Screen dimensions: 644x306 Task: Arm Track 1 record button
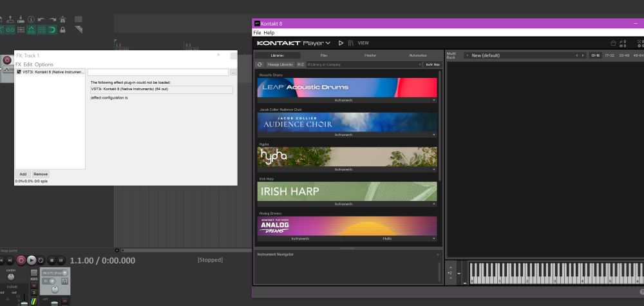click(7, 61)
